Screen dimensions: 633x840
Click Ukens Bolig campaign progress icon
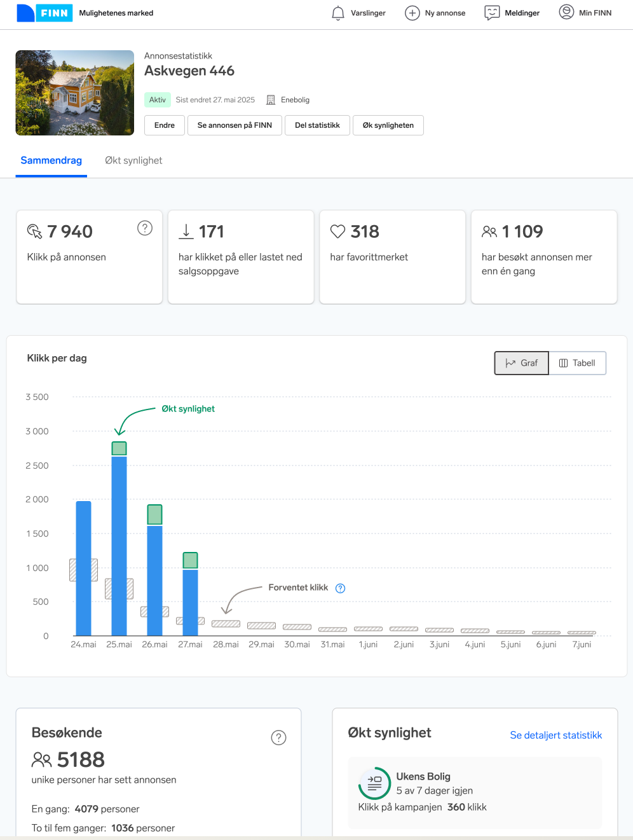375,783
